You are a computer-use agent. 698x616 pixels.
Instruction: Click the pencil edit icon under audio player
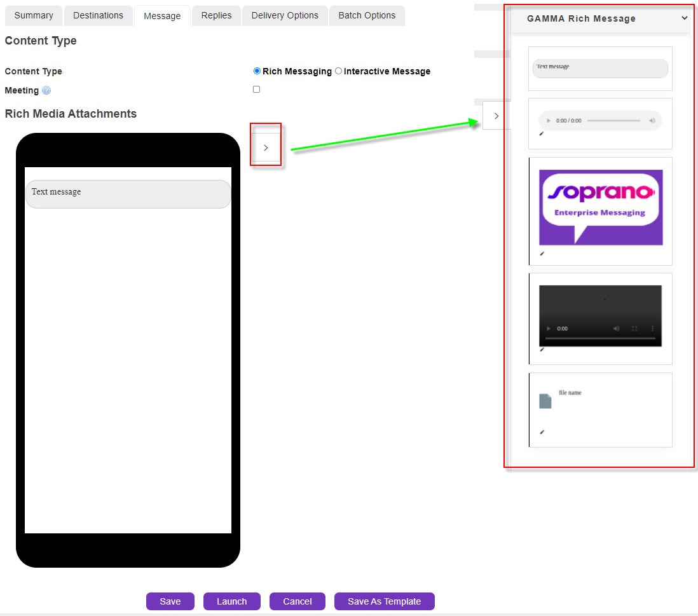pyautogui.click(x=542, y=133)
